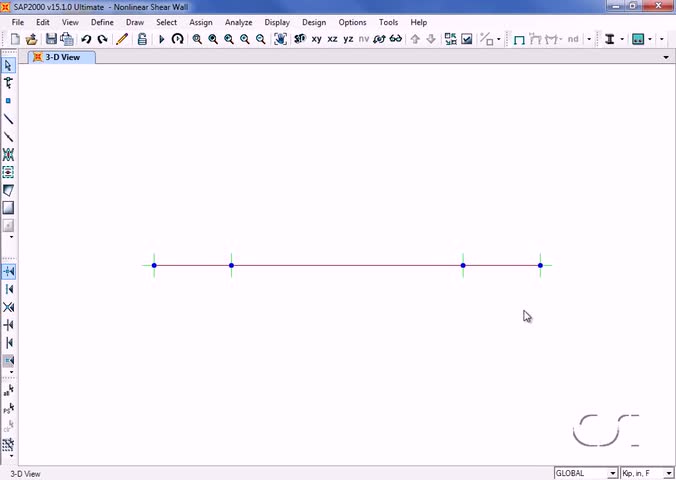Screen dimensions: 676x480
Task: Move up in list arrow
Action: [x=415, y=39]
